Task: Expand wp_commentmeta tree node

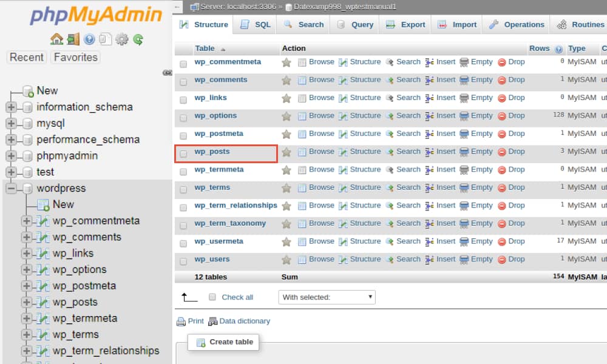Action: tap(26, 221)
